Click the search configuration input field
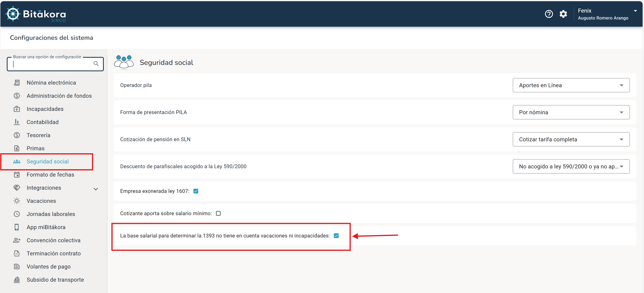 [x=54, y=64]
